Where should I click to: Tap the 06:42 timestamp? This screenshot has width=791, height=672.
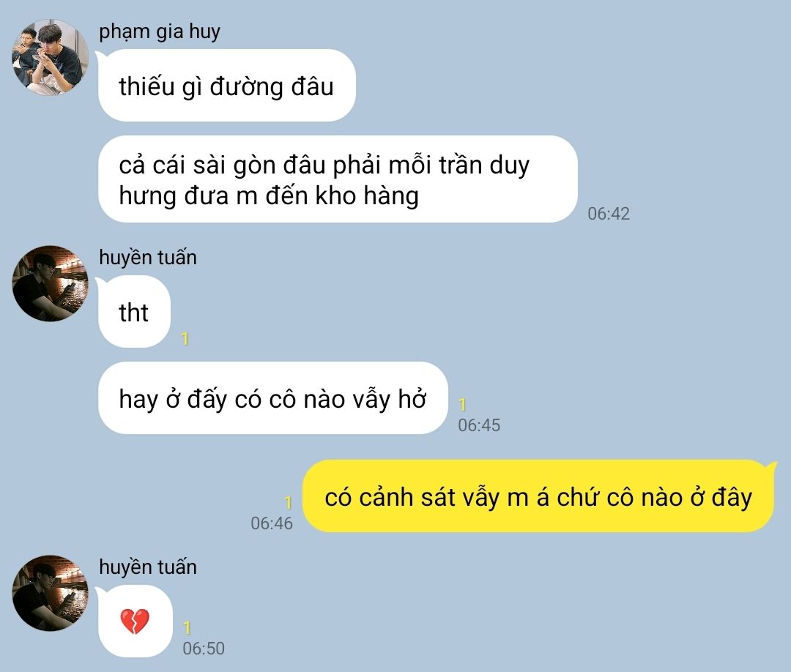click(609, 214)
